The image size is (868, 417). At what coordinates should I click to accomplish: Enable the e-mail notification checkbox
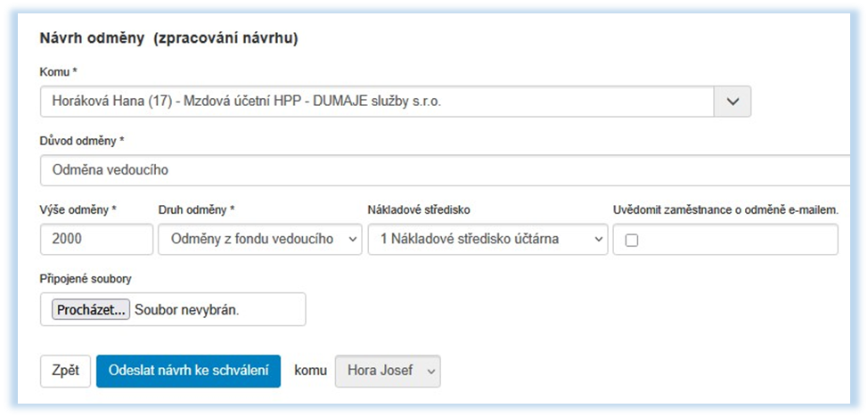pos(632,240)
